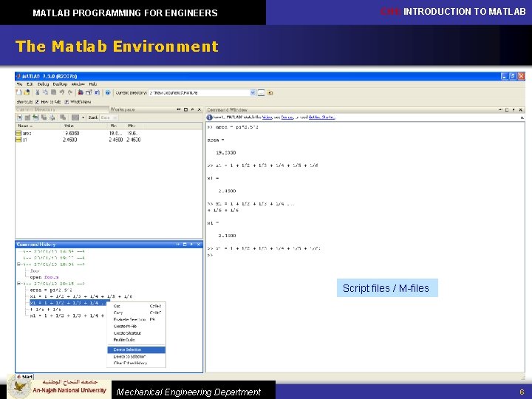532x399 pixels.
Task: Collapse the 27/01/10 20:15 history group
Action: pos(19,284)
